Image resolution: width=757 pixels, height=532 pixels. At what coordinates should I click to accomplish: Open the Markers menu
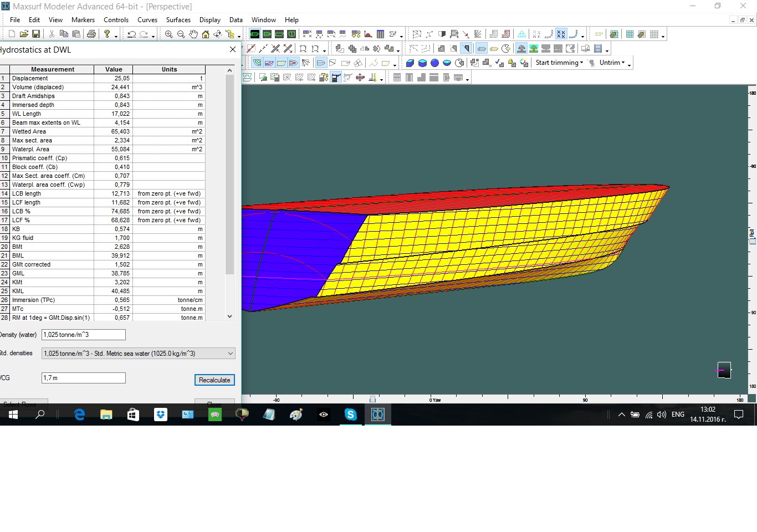click(x=83, y=20)
